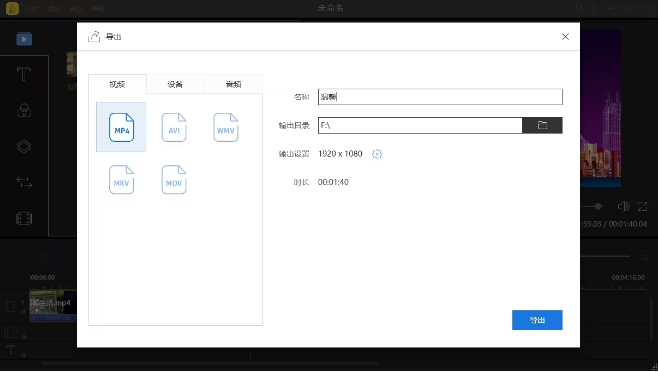658x372 pixels.
Task: Choose the AVI format icon
Action: [174, 127]
